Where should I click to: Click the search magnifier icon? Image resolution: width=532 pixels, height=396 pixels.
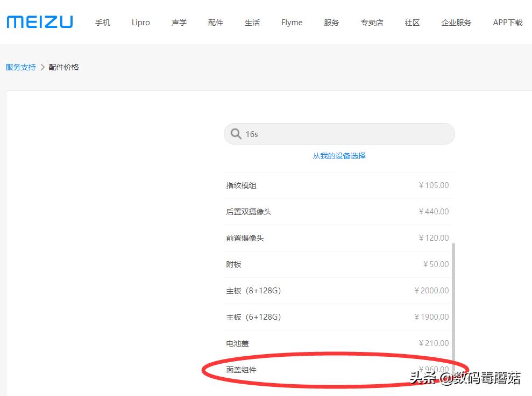237,133
